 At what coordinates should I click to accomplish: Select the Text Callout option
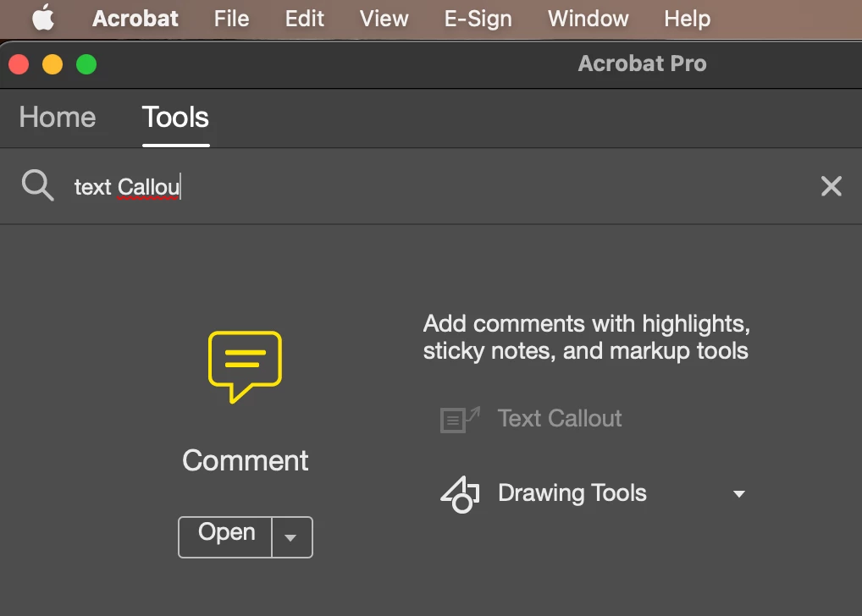(x=560, y=419)
